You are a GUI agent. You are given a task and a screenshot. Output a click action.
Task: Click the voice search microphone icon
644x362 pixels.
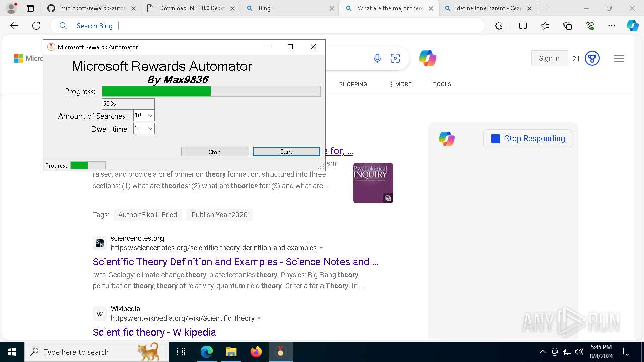[377, 59]
